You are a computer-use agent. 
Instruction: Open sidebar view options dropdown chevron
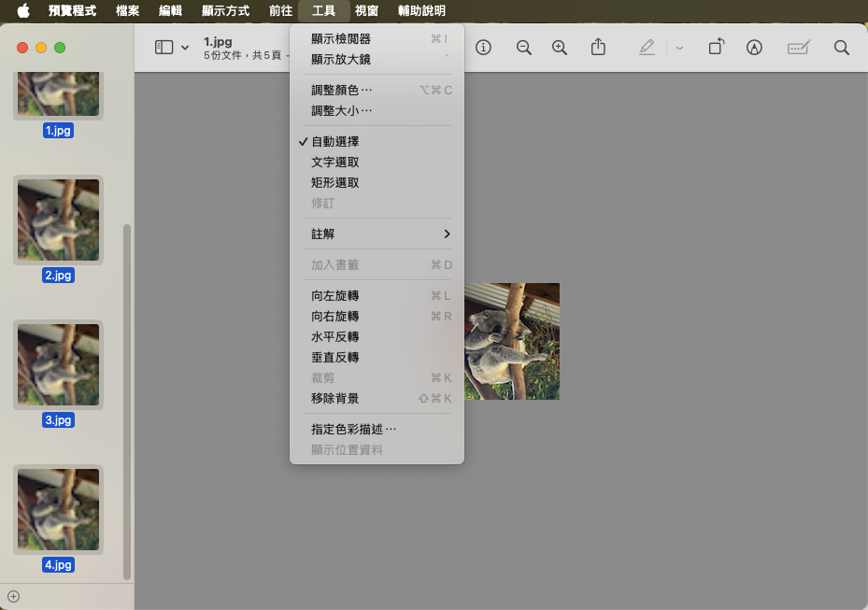pos(185,48)
